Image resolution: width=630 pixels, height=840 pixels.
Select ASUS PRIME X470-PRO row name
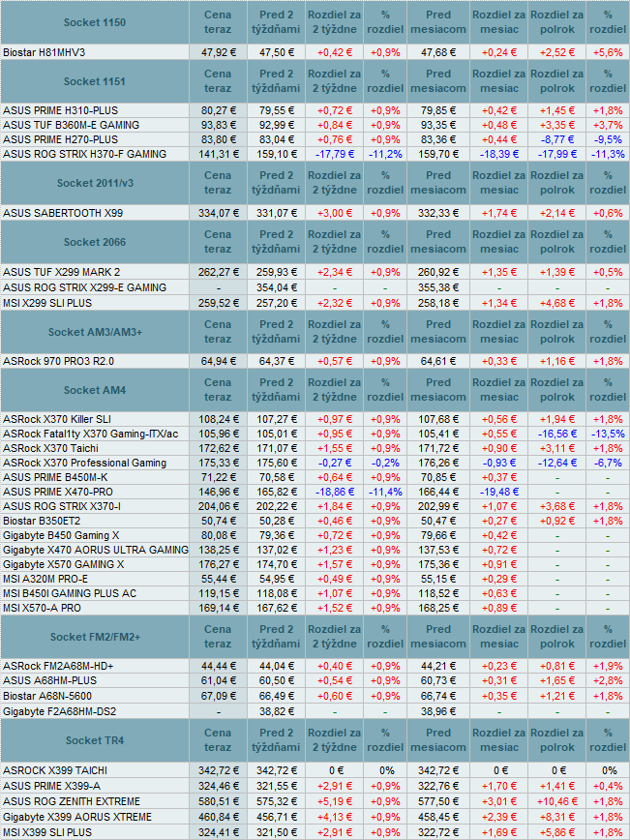click(x=58, y=492)
